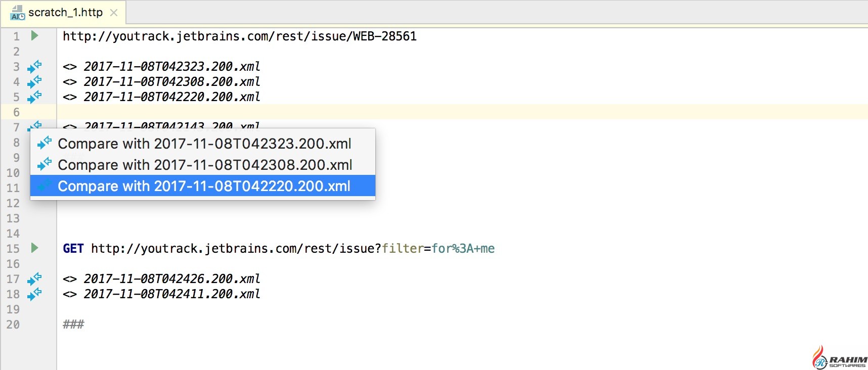Click compare gutter icon on line 4

(x=34, y=81)
